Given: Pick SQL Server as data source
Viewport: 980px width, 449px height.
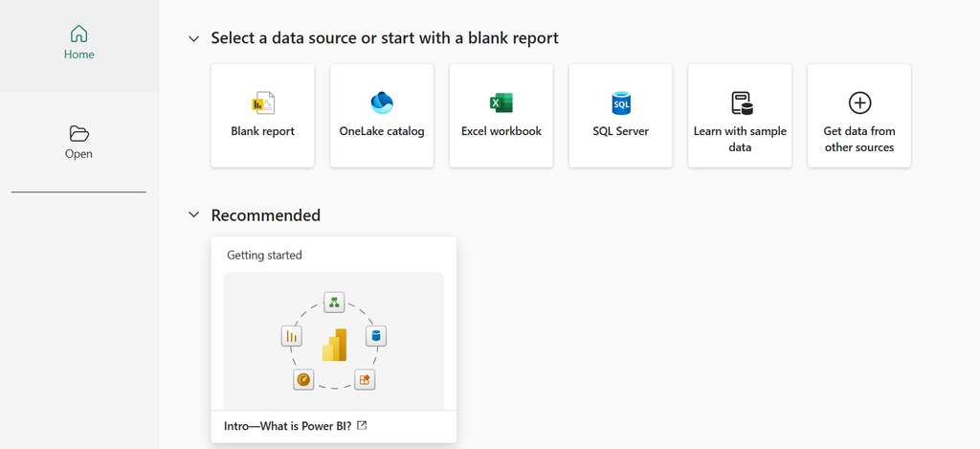Looking at the screenshot, I should click(x=620, y=116).
